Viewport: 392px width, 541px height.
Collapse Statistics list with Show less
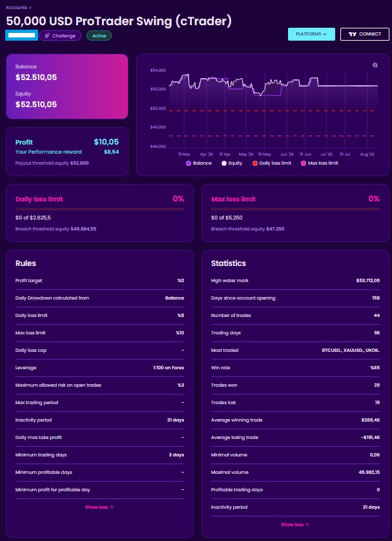(295, 524)
